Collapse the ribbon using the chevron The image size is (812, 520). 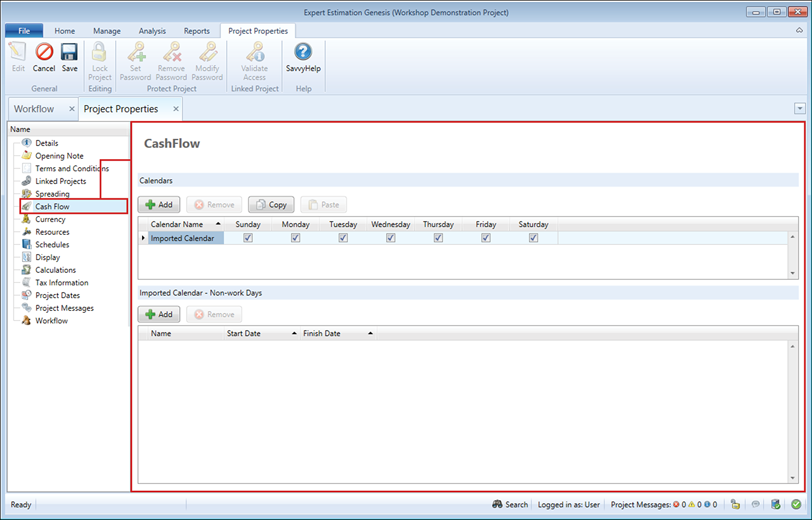tap(799, 30)
